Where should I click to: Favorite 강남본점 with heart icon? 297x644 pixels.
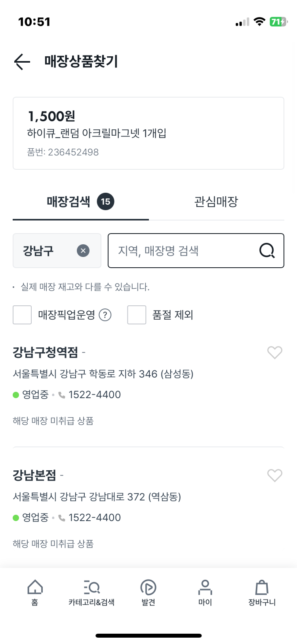(x=274, y=475)
